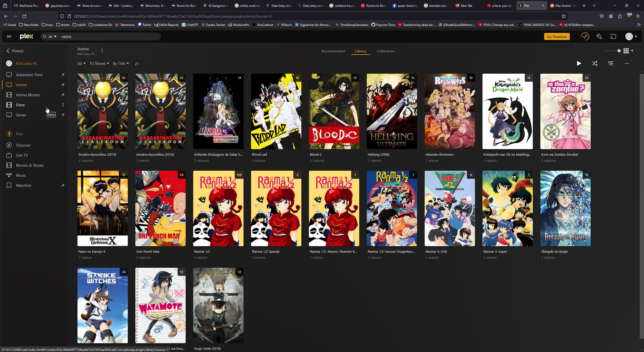Open the Plex sidebar section
644x352 pixels.
(x=19, y=134)
